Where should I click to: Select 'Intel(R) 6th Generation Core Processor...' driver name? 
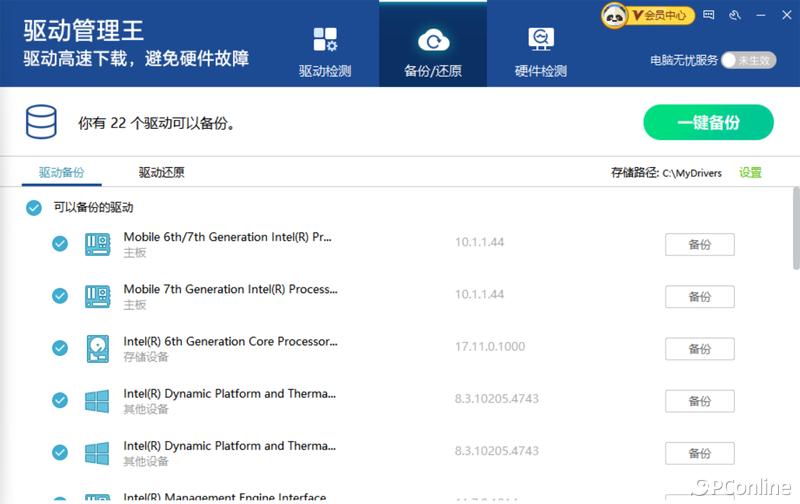click(x=230, y=341)
